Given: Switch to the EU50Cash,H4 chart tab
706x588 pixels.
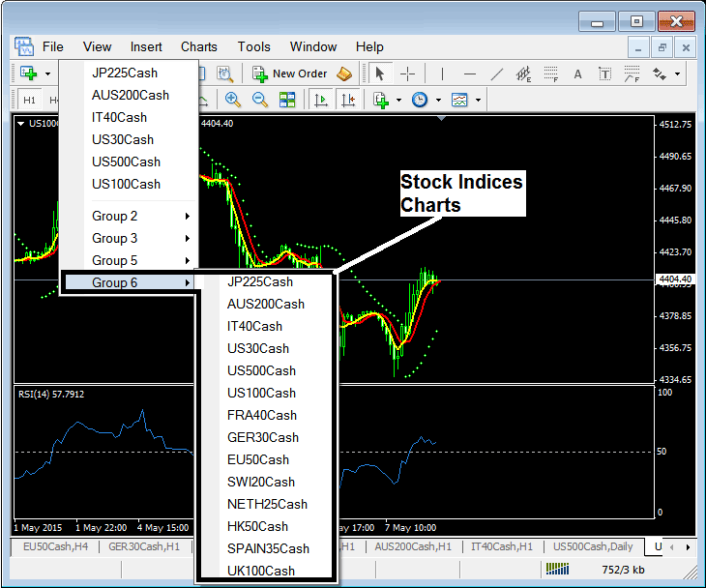Looking at the screenshot, I should coord(55,546).
